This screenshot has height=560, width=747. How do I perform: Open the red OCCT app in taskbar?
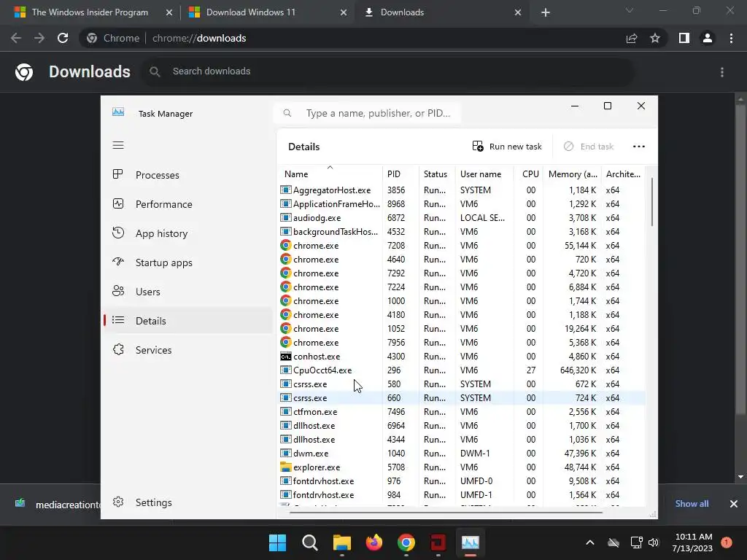438,542
